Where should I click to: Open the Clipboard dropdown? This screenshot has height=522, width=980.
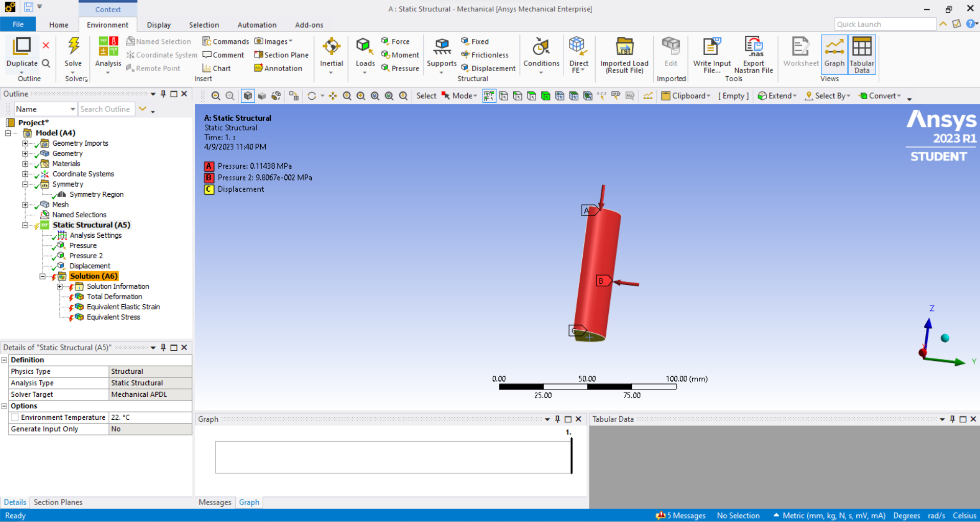coord(686,96)
